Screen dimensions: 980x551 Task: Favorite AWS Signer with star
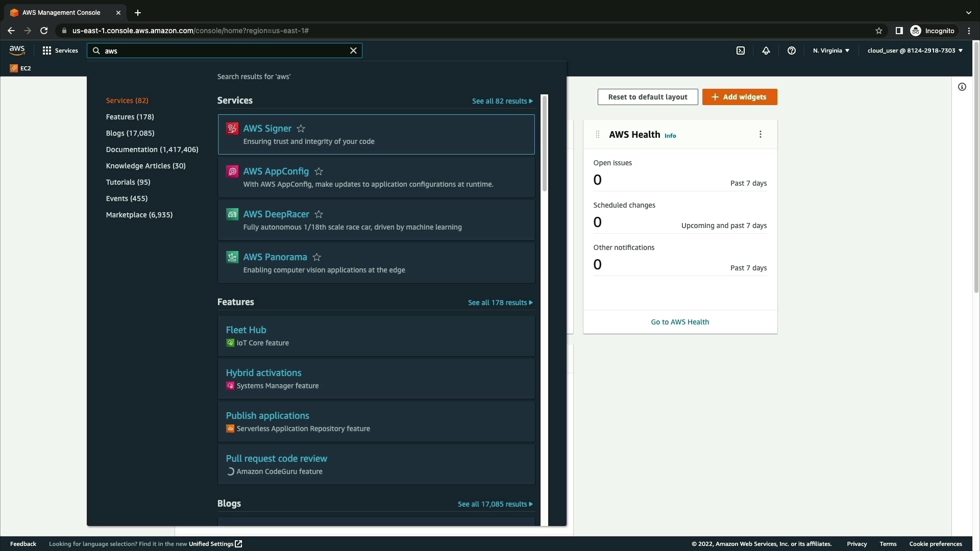[x=301, y=129]
